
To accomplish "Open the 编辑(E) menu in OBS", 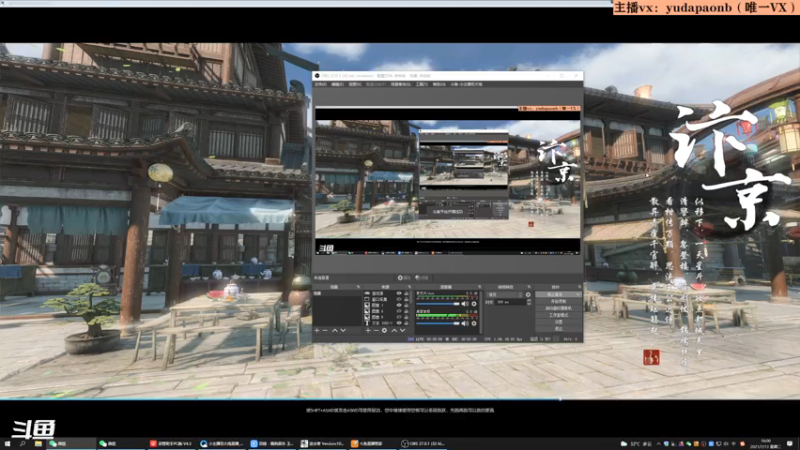I will (337, 84).
